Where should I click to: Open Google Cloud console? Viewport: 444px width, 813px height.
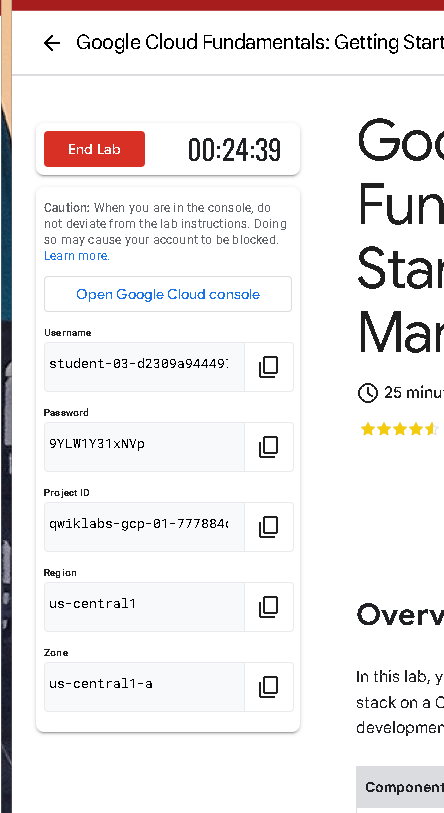pyautogui.click(x=168, y=294)
